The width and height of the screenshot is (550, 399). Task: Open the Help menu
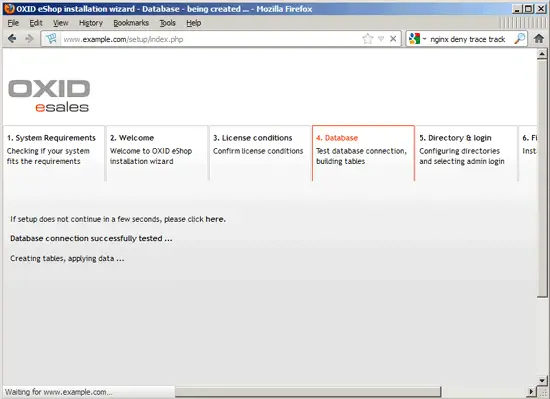pos(194,23)
